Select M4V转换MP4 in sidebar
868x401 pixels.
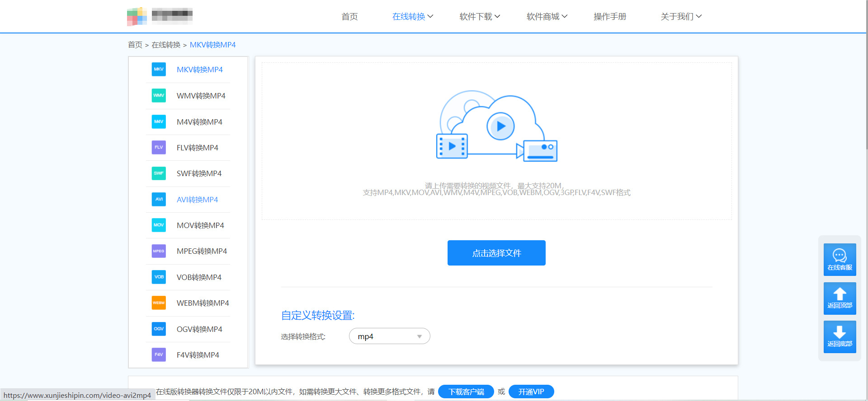[199, 122]
